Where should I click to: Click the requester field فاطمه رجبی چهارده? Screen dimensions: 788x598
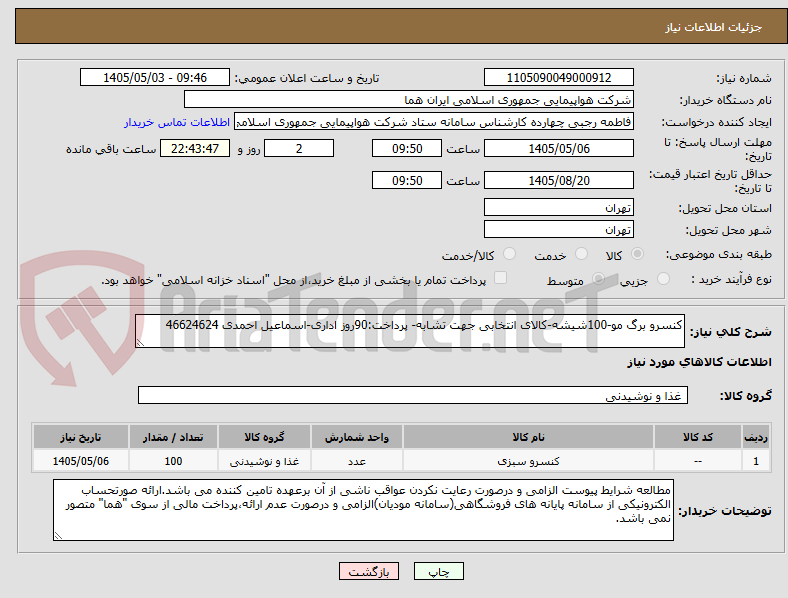pos(434,122)
